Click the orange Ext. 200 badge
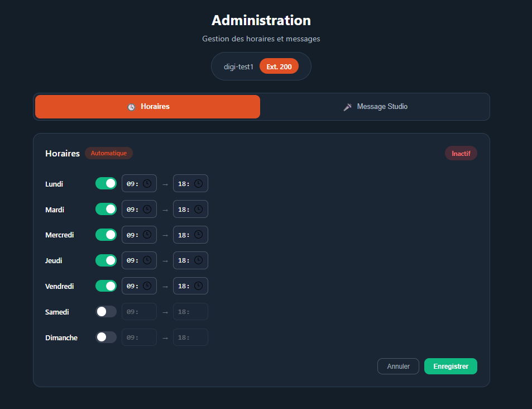532x409 pixels. (279, 66)
